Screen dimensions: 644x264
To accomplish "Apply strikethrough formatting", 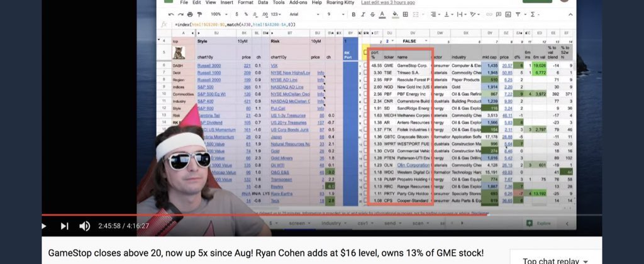I will click(x=372, y=14).
